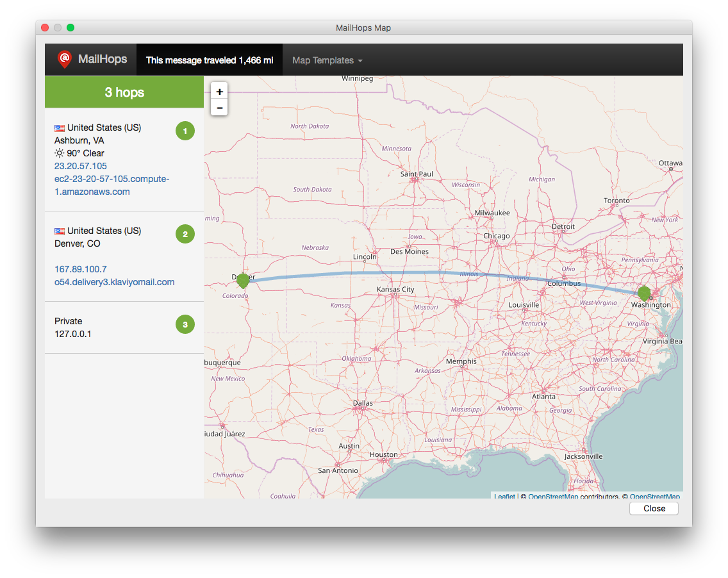The width and height of the screenshot is (728, 578).
Task: Click the sunny weather icon
Action: pos(60,153)
